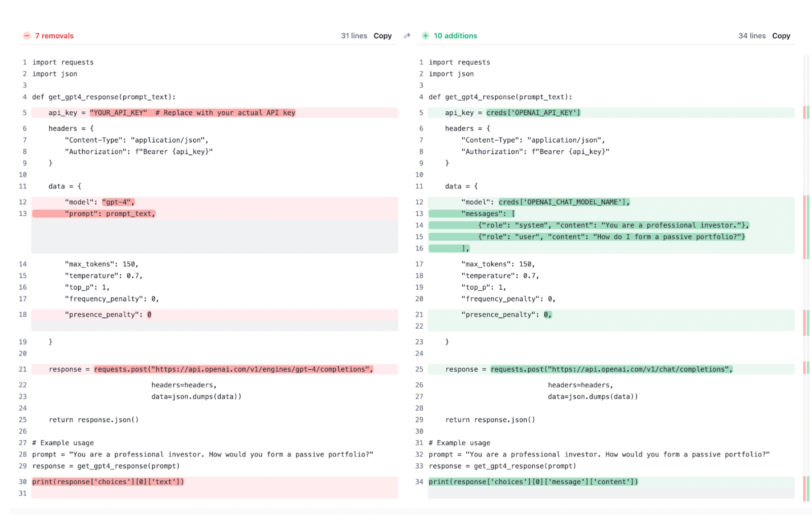
Task: Click right pane line number 34
Action: point(419,482)
